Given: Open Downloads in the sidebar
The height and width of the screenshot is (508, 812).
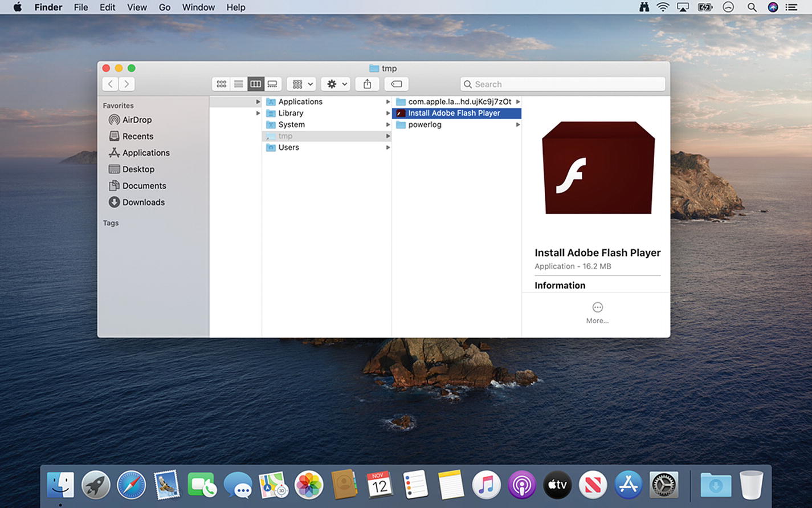Looking at the screenshot, I should tap(137, 202).
